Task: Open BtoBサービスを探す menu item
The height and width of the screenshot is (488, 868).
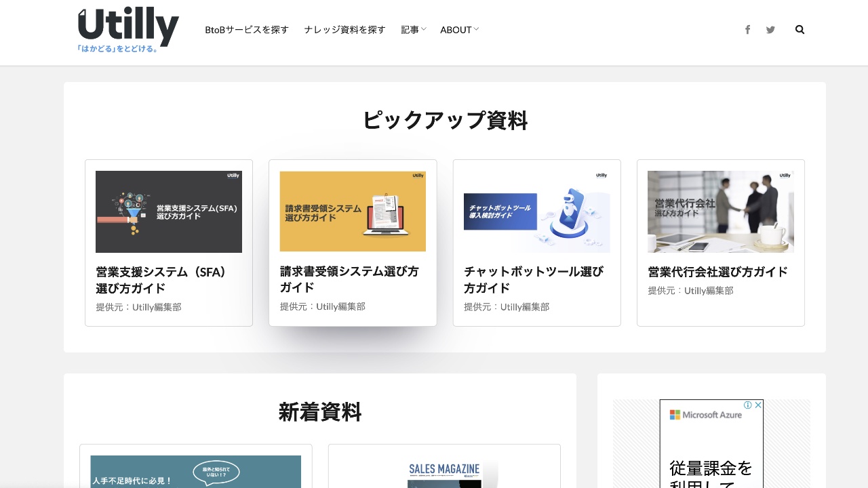Action: (x=247, y=30)
